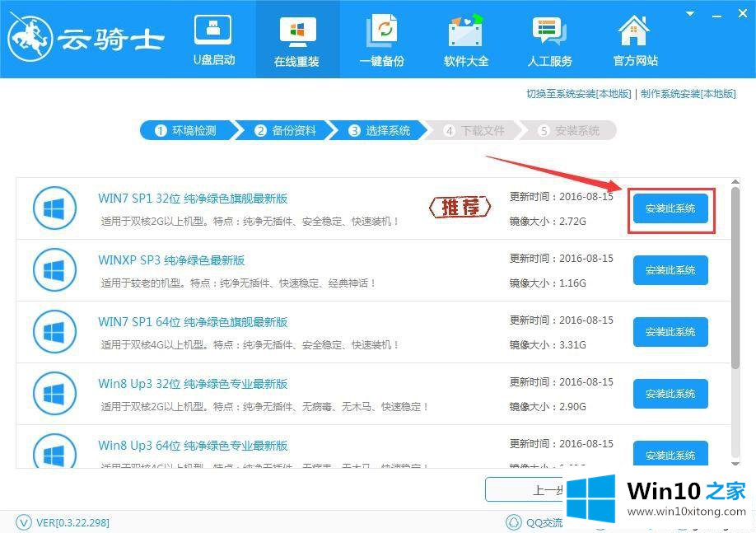Install WINXP SP3 with 安装此系统 button
Viewport: 756px width, 533px height.
670,270
